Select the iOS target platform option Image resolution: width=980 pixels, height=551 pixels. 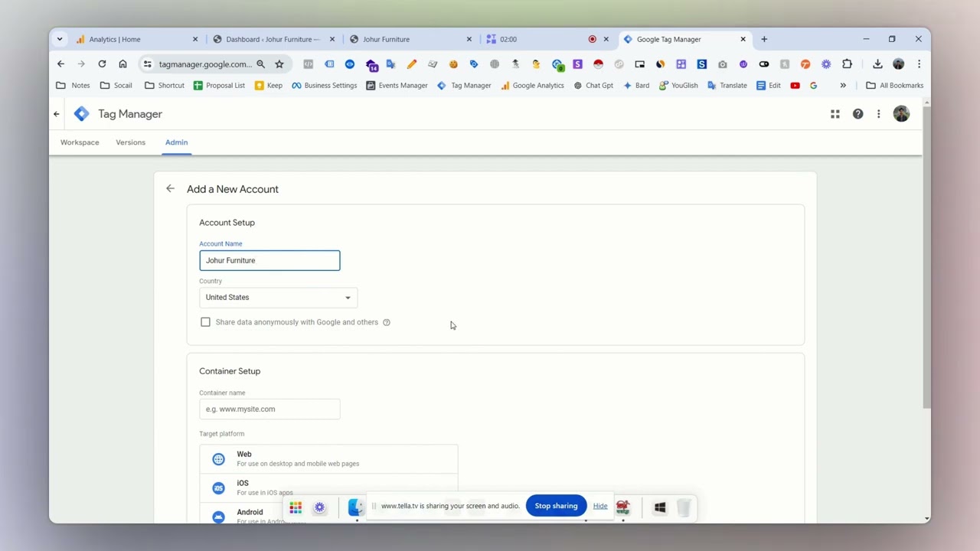[328, 488]
